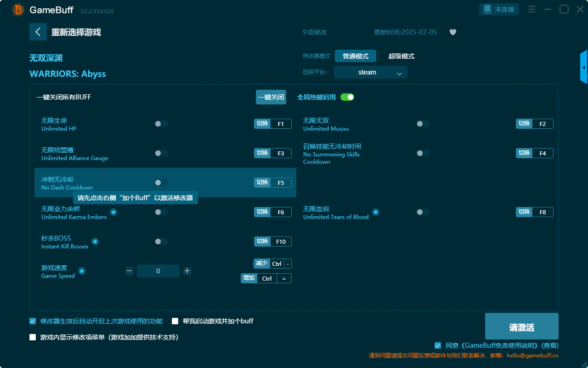Open the 查看 disclaimer link
This screenshot has height=368, width=588.
[x=551, y=345]
